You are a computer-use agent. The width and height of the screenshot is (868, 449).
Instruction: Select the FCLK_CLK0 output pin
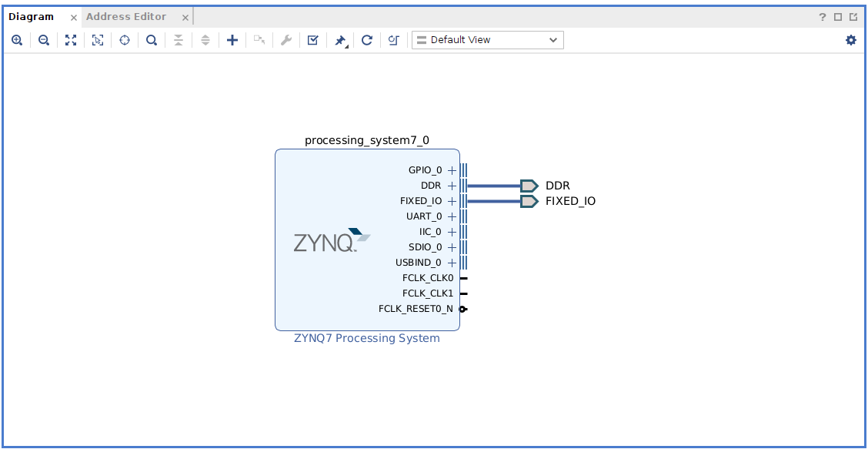pyautogui.click(x=463, y=278)
